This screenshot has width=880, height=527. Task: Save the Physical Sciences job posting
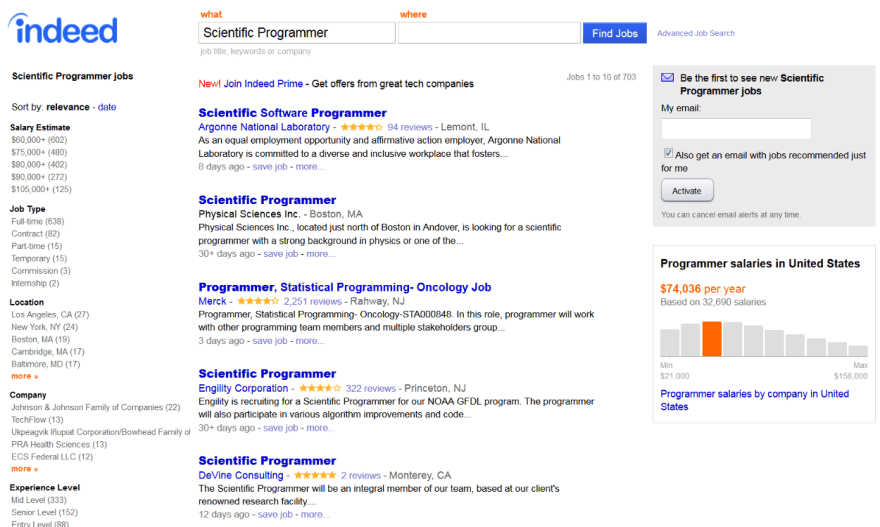(281, 254)
